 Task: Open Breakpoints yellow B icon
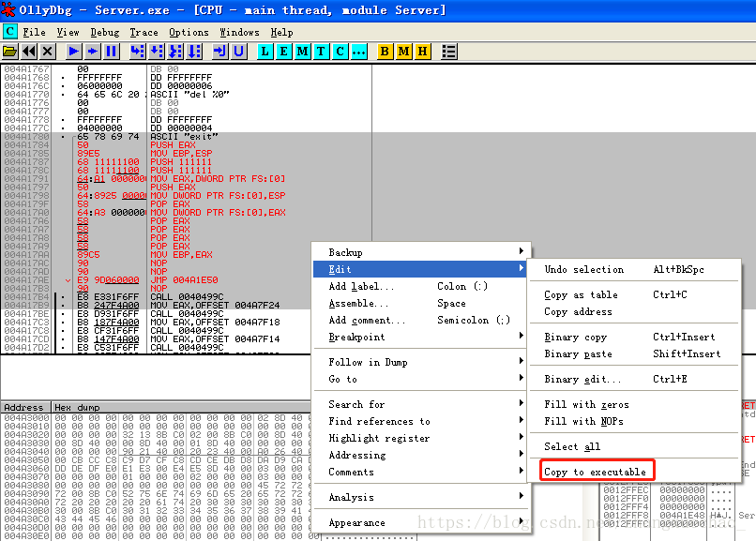(x=385, y=51)
